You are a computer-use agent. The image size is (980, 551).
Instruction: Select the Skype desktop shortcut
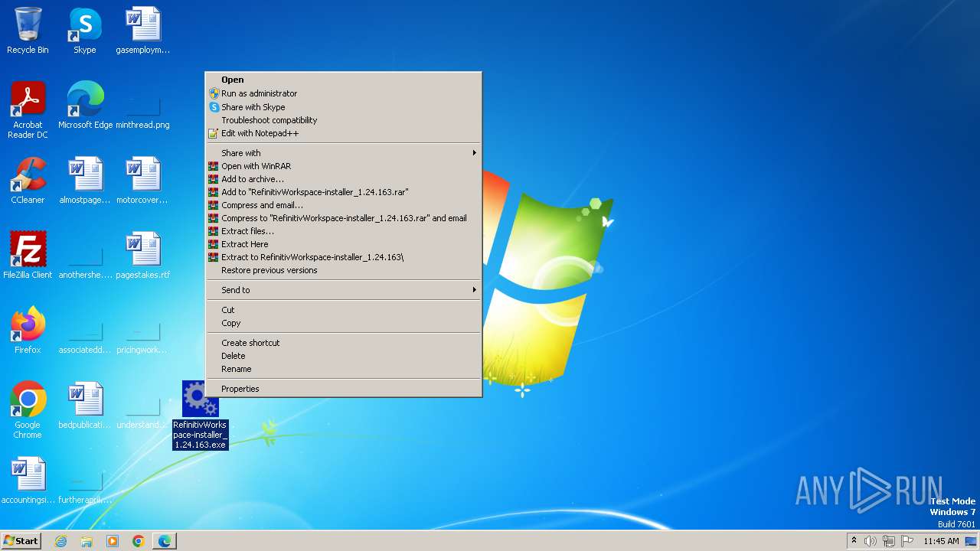[x=85, y=31]
